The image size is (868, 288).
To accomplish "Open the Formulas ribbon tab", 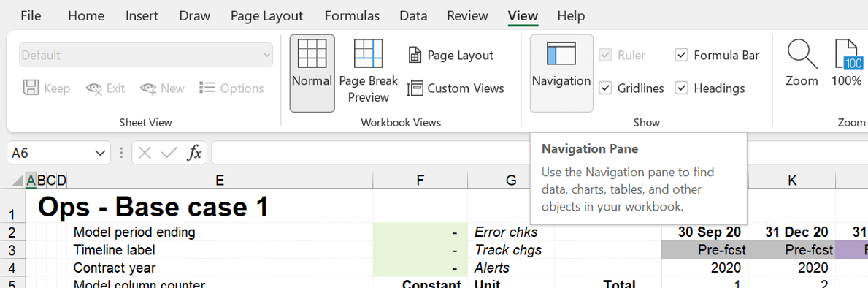I will pos(352,16).
